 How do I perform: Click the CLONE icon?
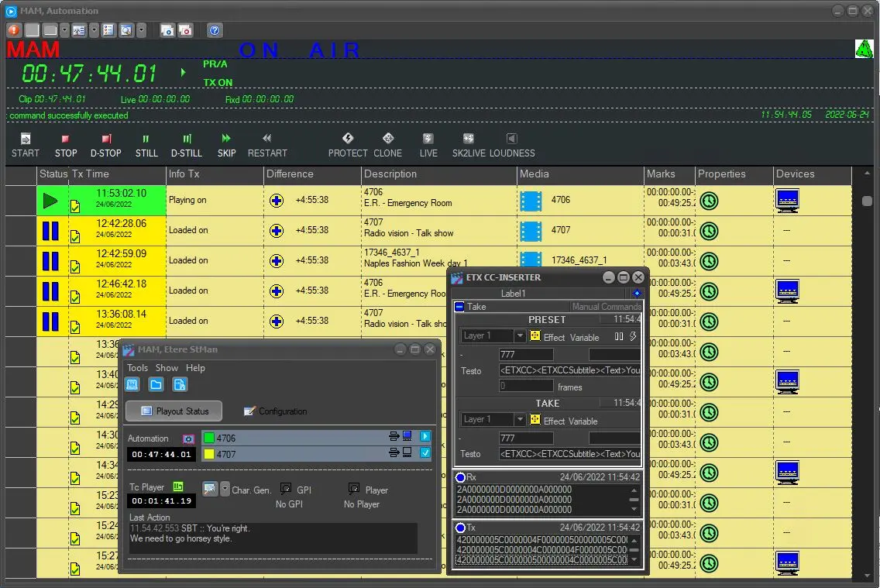(x=388, y=138)
